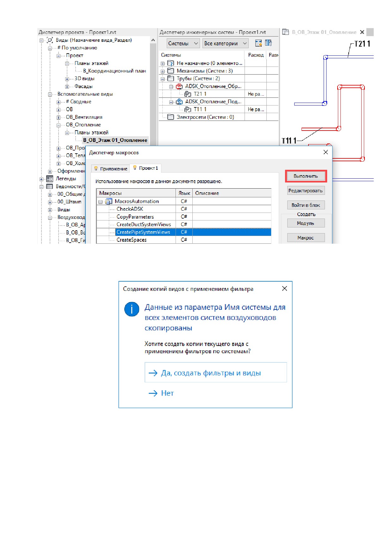This screenshot has height=555, width=392.
Task: Click the red ADSK_Отопление_Обр system icon
Action: (x=179, y=86)
